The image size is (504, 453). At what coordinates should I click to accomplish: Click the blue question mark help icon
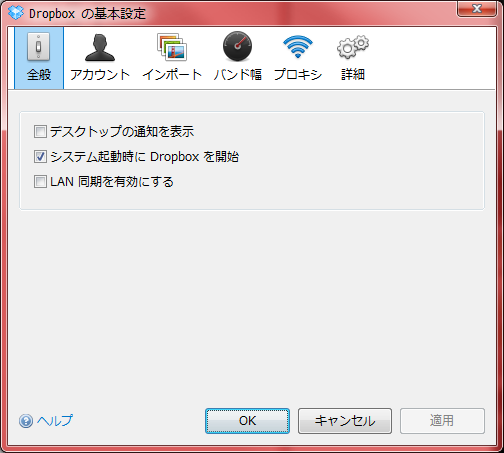pos(26,421)
